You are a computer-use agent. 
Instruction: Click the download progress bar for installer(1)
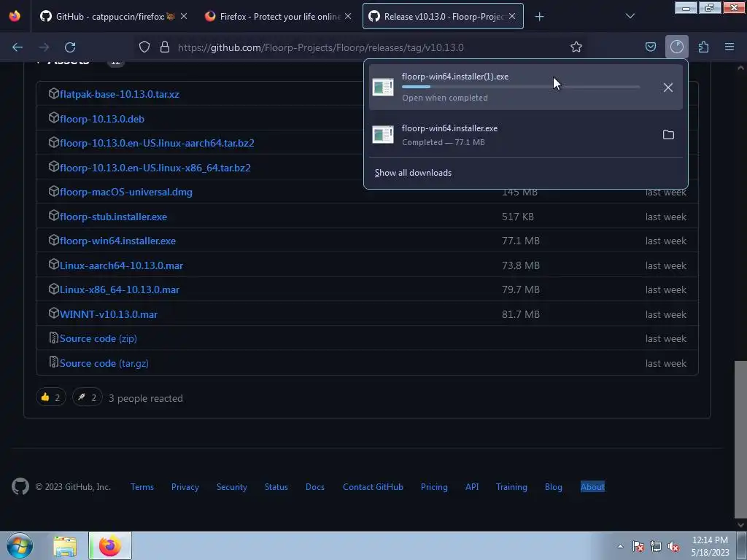coord(521,87)
